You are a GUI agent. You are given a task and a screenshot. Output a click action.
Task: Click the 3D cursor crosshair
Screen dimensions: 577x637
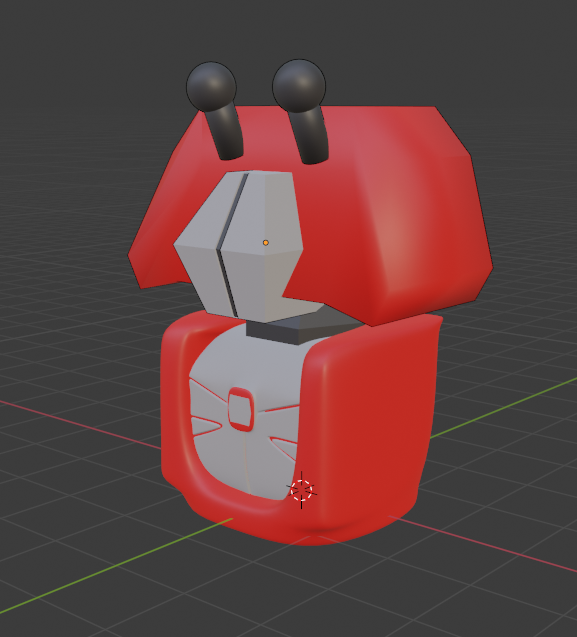pyautogui.click(x=302, y=490)
